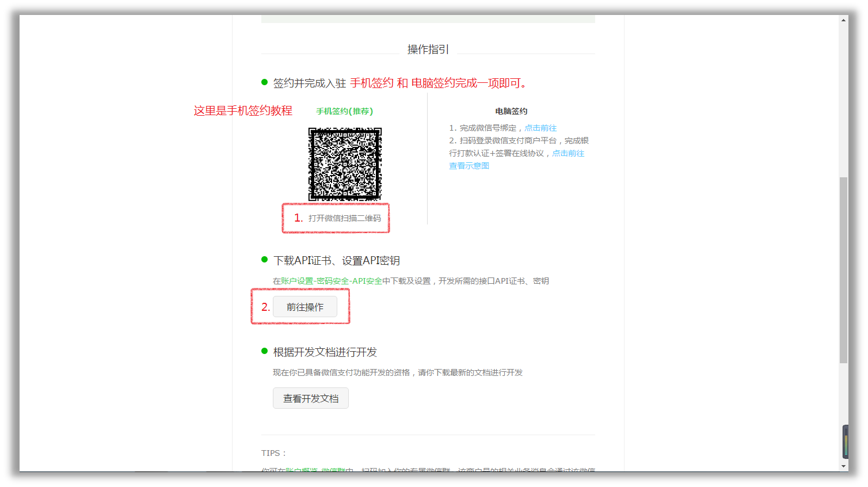Viewport: 868px width, 487px height.
Task: Open the 查看示意图 link
Action: (469, 166)
